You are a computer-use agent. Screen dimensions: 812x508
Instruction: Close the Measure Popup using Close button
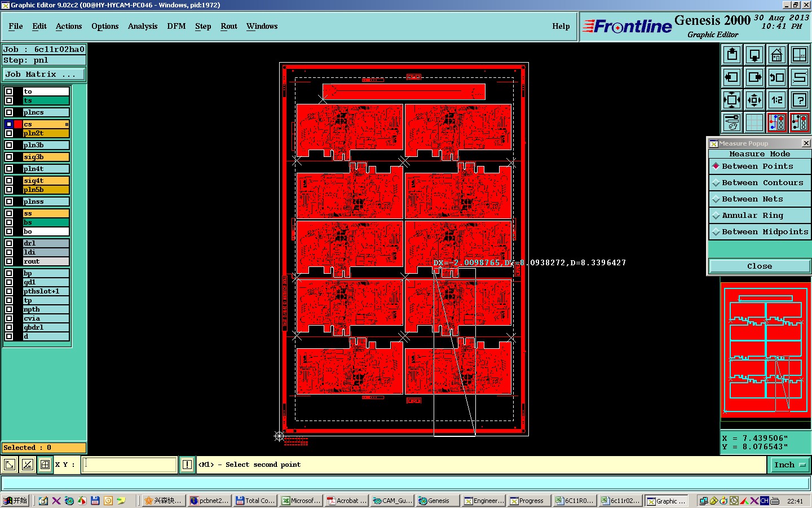760,266
